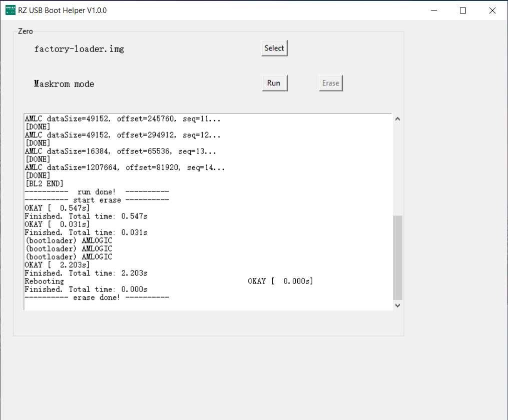Maximize the application window
This screenshot has width=508, height=420.
tap(462, 9)
